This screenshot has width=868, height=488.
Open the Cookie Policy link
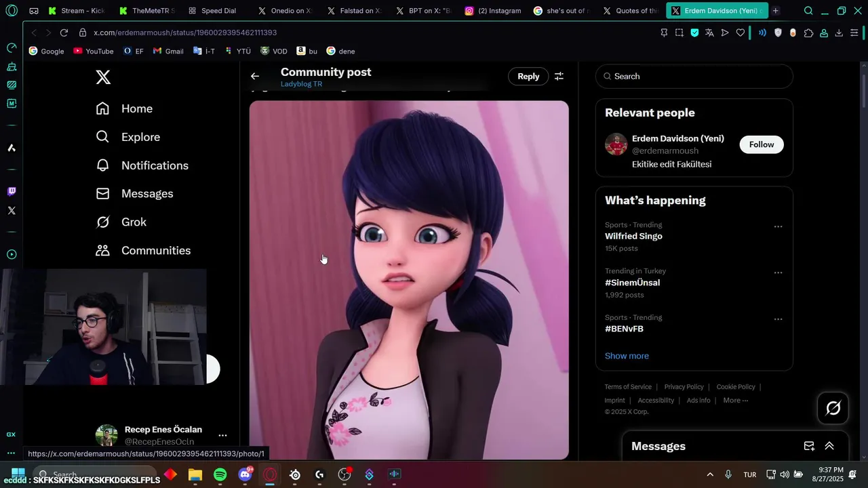[x=736, y=387]
